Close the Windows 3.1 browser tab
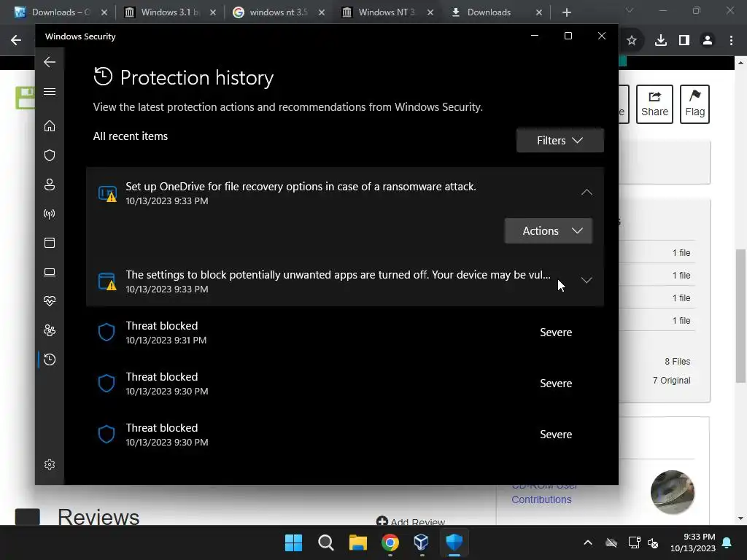 pos(213,12)
